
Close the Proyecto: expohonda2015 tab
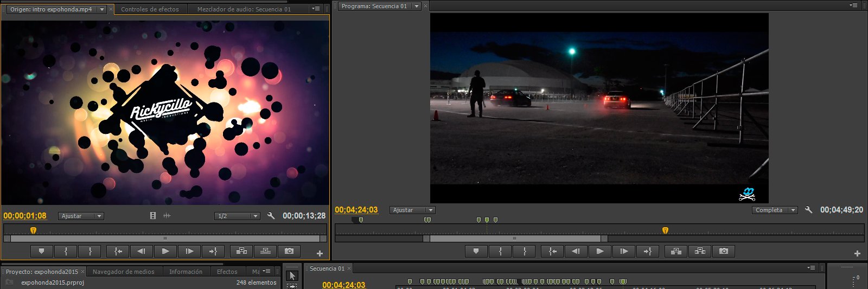(82, 272)
